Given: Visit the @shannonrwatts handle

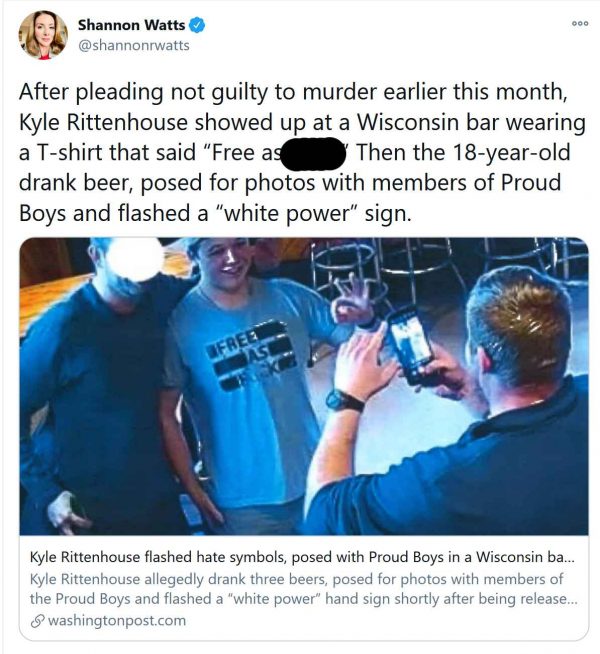Looking at the screenshot, I should pos(133,45).
